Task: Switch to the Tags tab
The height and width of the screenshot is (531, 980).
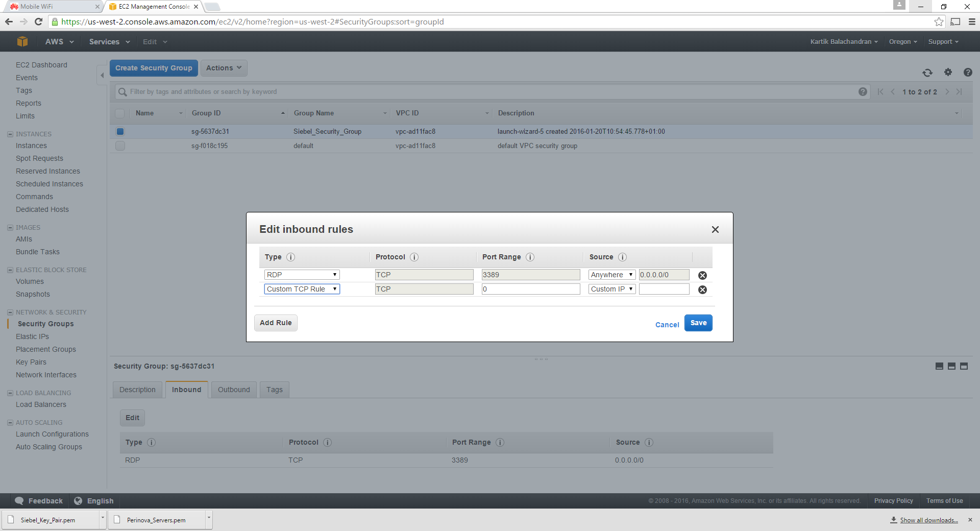Action: pyautogui.click(x=274, y=390)
